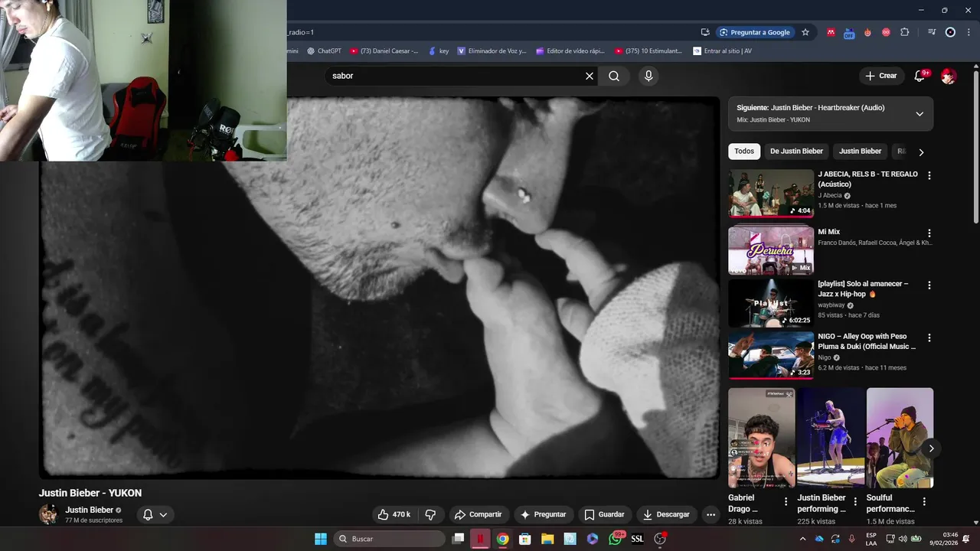Toggle the subscription notification bell dropdown
Image resolution: width=980 pixels, height=551 pixels.
155,514
